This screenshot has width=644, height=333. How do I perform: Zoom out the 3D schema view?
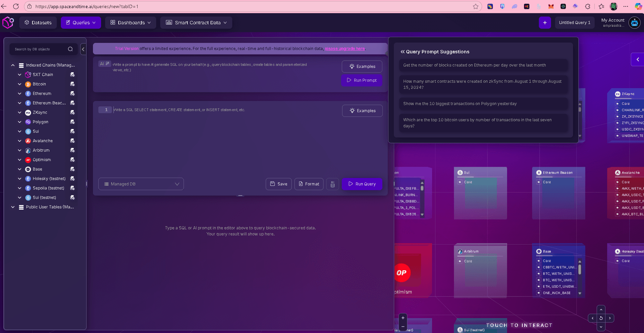click(403, 327)
